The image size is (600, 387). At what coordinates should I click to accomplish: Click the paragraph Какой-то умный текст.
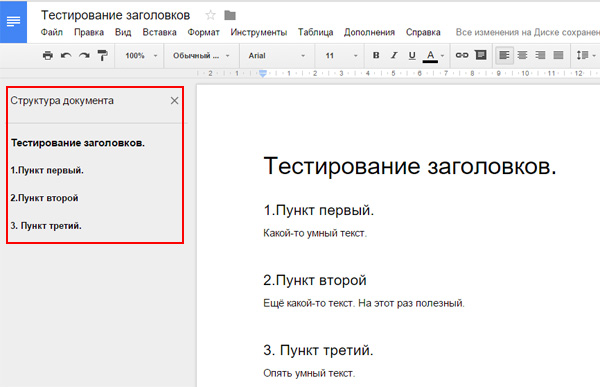(315, 233)
